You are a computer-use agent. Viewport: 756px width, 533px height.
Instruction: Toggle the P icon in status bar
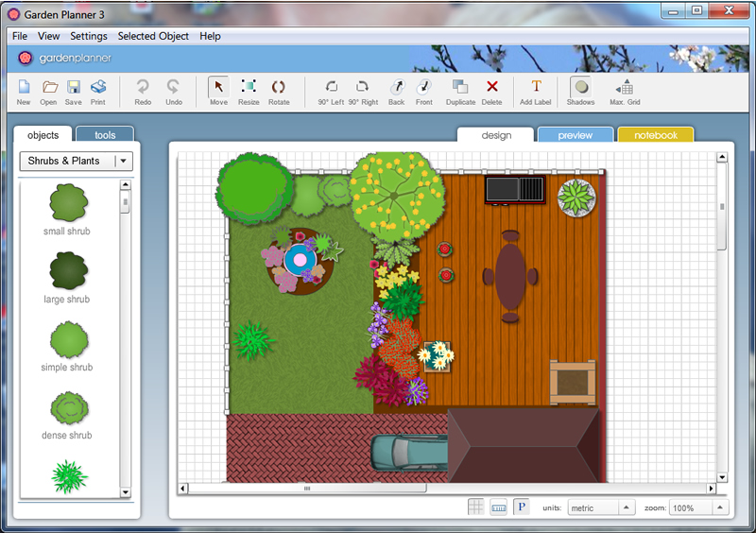(522, 507)
